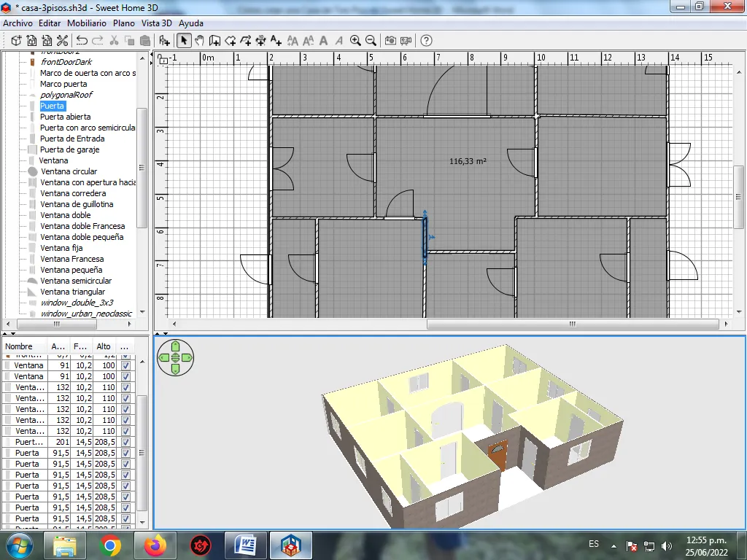Screen dimensions: 747x560
Task: Click the 3D view left navigation arrow
Action: (164, 357)
